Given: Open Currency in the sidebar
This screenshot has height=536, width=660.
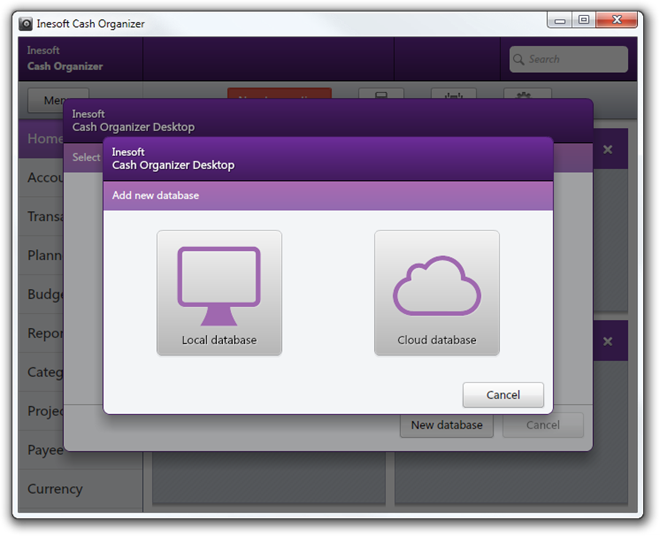Looking at the screenshot, I should click(x=55, y=489).
